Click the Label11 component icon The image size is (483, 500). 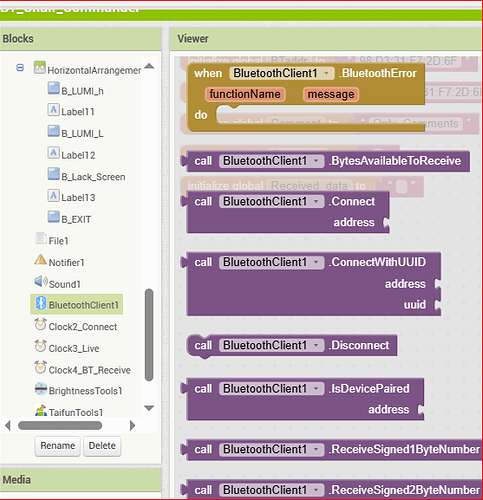click(53, 110)
